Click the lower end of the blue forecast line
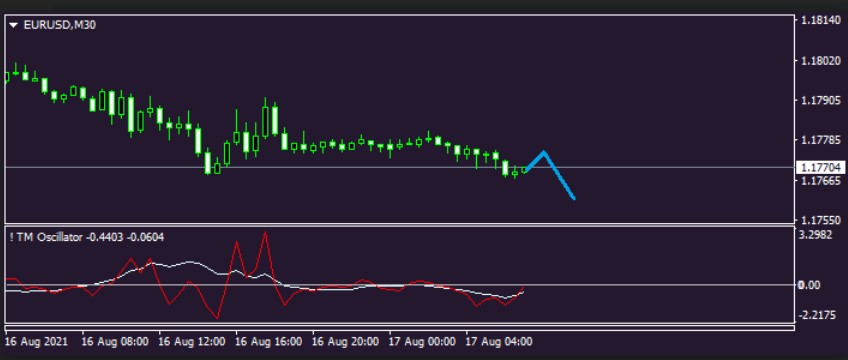The image size is (848, 360). [x=573, y=198]
